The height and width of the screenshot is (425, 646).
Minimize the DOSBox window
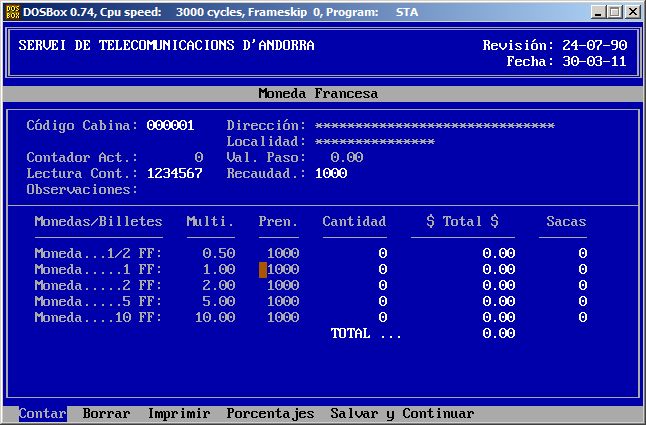[x=597, y=11]
